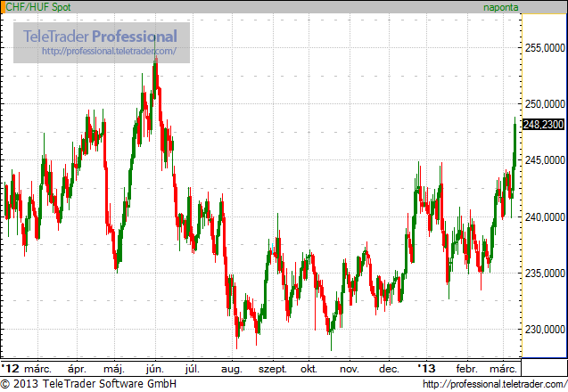Click the okt. month label
The image size is (568, 392).
[x=309, y=369]
